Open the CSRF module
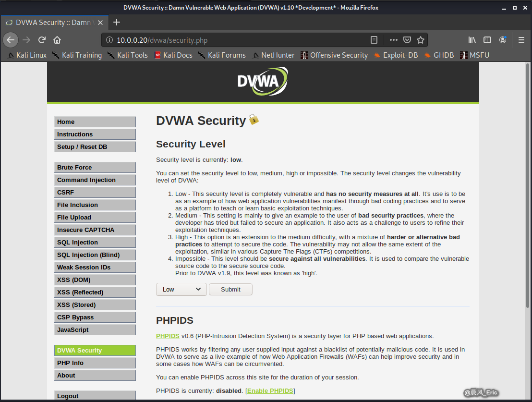Image resolution: width=532 pixels, height=402 pixels. (95, 193)
